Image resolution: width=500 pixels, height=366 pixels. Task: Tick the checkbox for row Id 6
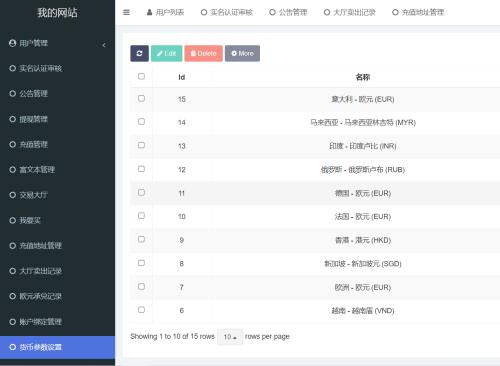click(x=141, y=310)
